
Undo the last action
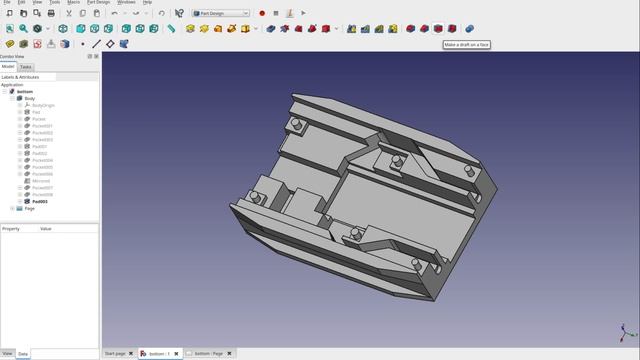coord(115,13)
